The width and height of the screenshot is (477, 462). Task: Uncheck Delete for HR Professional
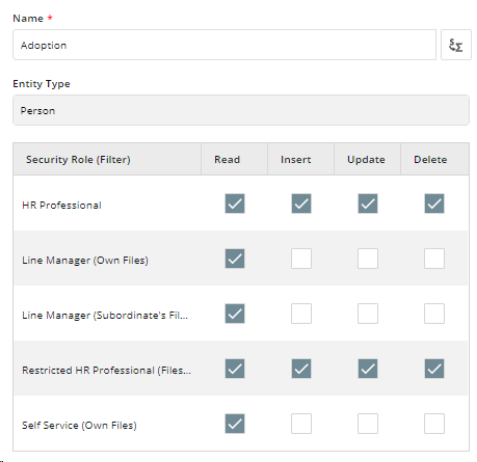[434, 203]
